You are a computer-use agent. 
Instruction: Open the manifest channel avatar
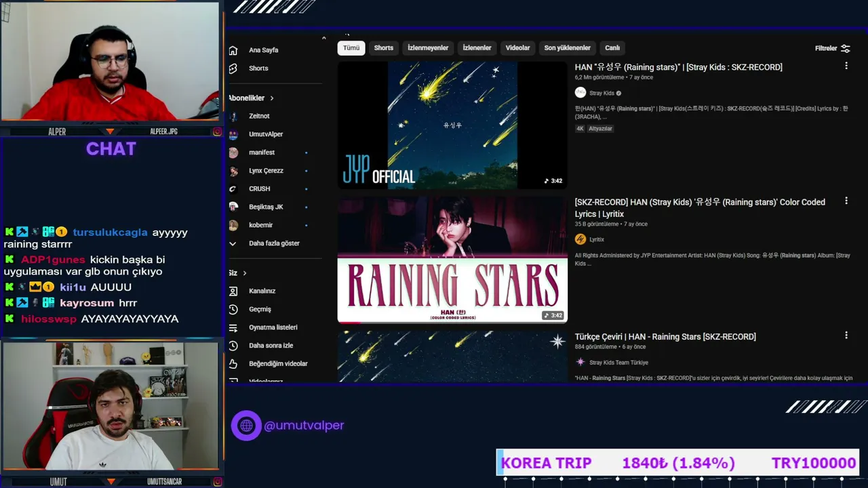pyautogui.click(x=233, y=152)
